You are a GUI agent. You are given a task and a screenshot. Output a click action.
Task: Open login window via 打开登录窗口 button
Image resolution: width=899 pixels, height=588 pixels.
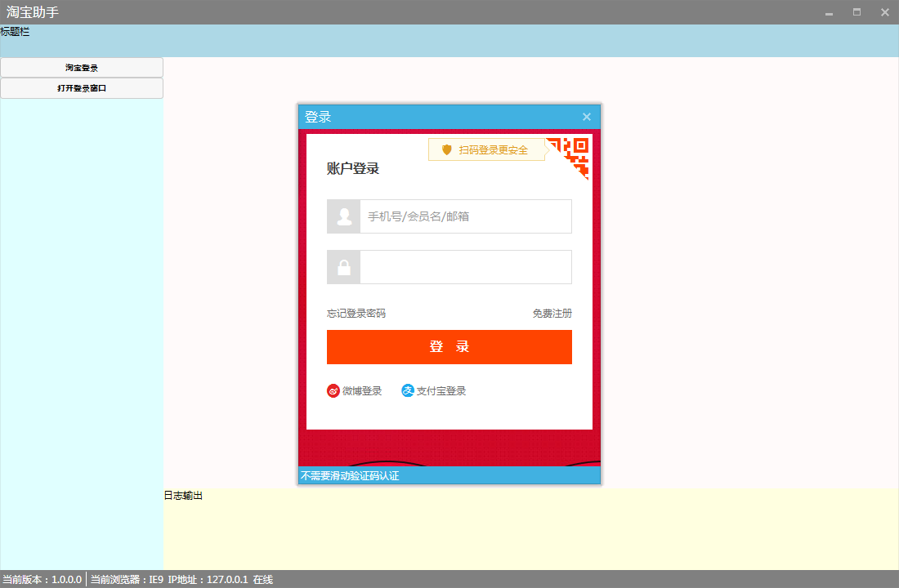point(82,88)
